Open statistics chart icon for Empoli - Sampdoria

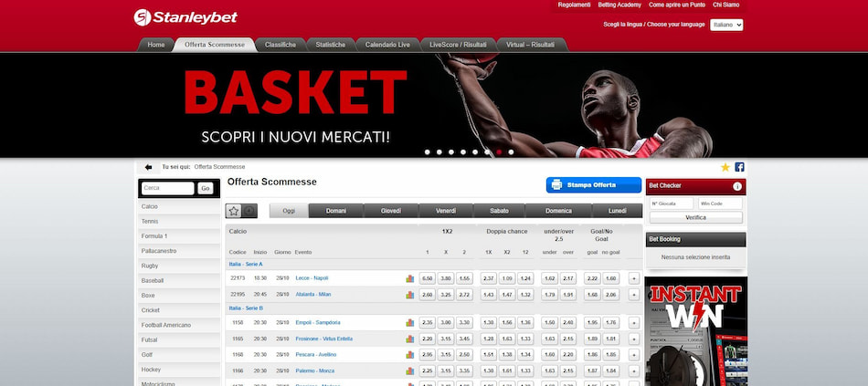point(409,322)
